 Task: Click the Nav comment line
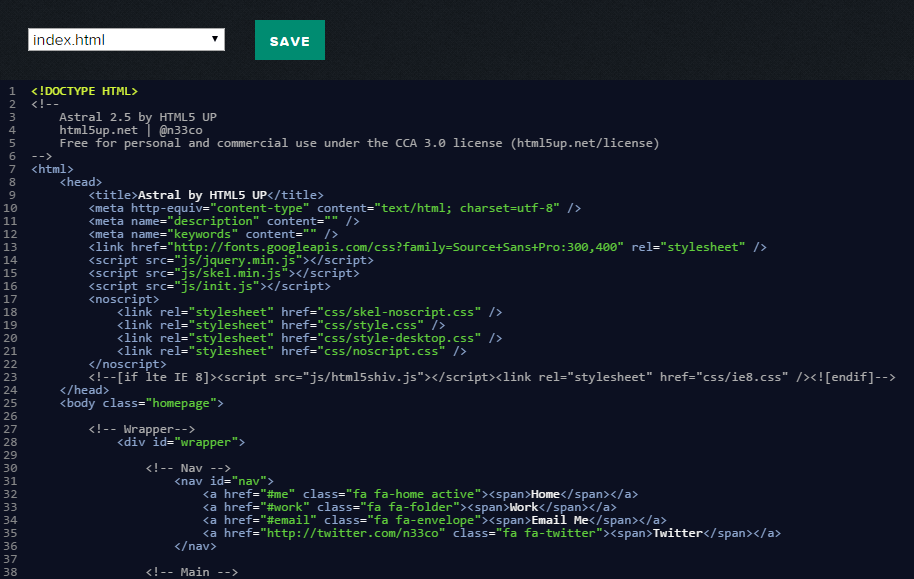click(x=188, y=468)
